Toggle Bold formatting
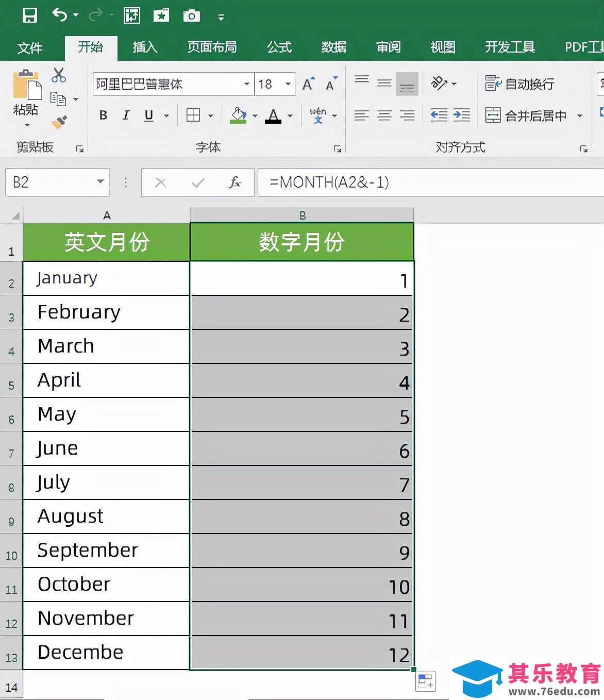 (x=104, y=115)
